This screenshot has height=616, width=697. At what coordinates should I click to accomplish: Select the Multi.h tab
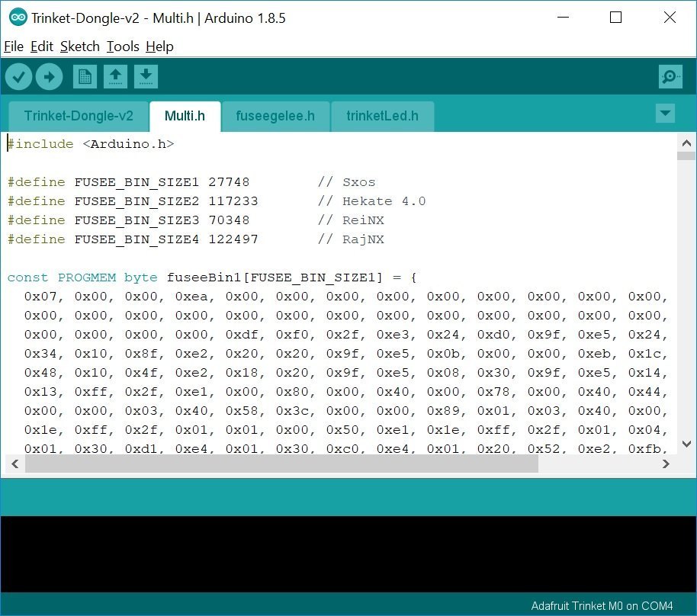pyautogui.click(x=185, y=117)
